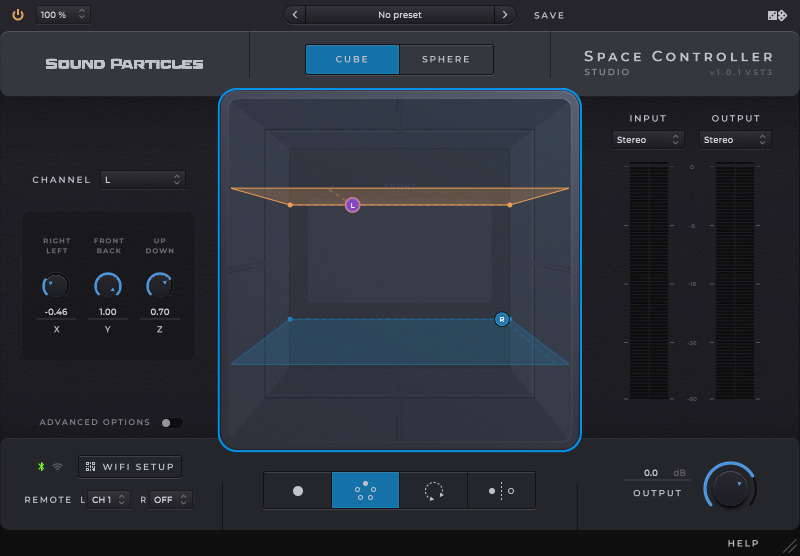This screenshot has width=800, height=556.
Task: Switch to the SPHERE tab
Action: (x=446, y=59)
